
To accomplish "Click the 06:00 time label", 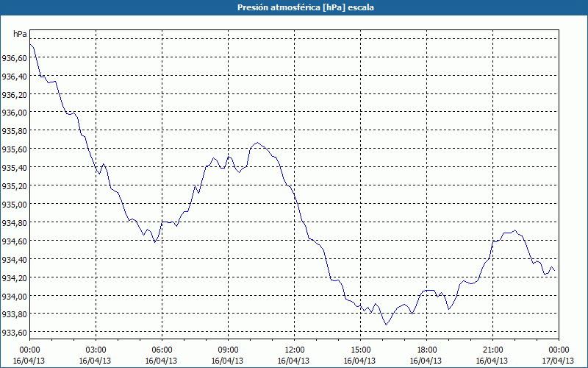I will coord(162,350).
